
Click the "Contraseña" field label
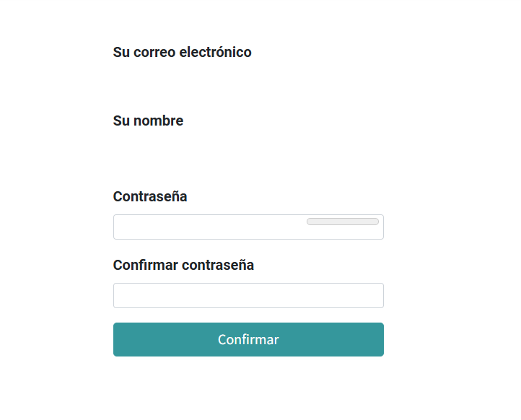(150, 196)
